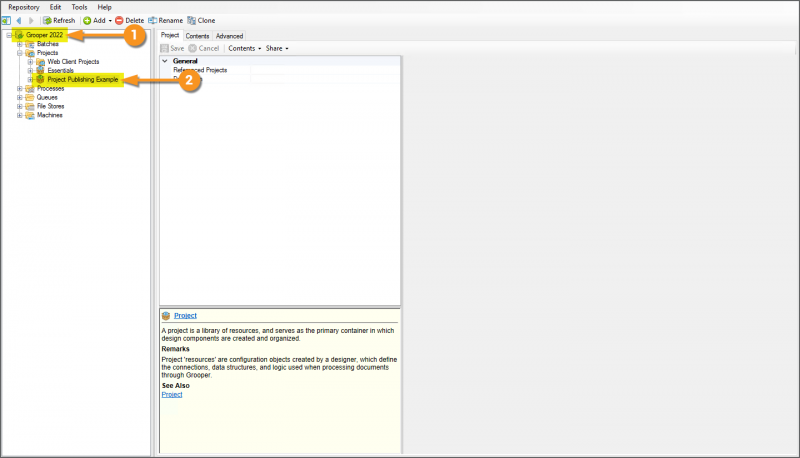
Task: Expand the File Stores node
Action: coord(19,107)
